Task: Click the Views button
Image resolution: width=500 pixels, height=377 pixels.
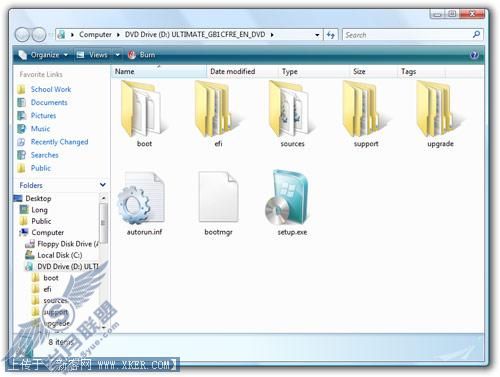Action: click(x=92, y=55)
